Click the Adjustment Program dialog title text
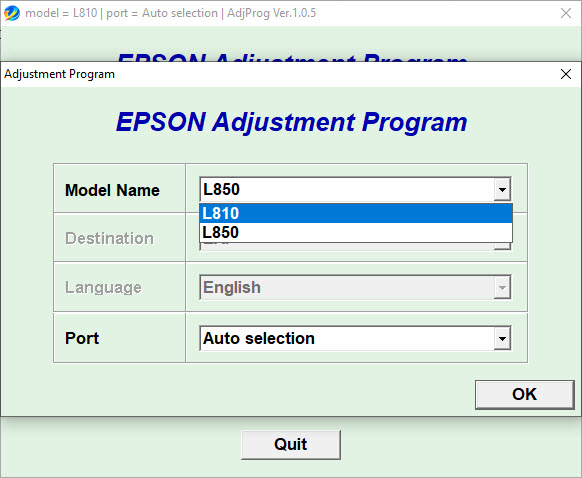The image size is (582, 478). (x=59, y=74)
